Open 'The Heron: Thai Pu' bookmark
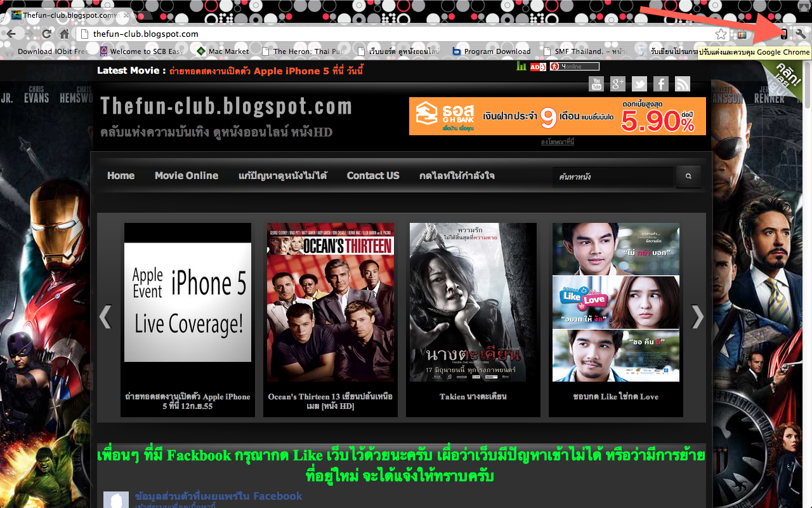Image resolution: width=812 pixels, height=508 pixels. [303, 51]
